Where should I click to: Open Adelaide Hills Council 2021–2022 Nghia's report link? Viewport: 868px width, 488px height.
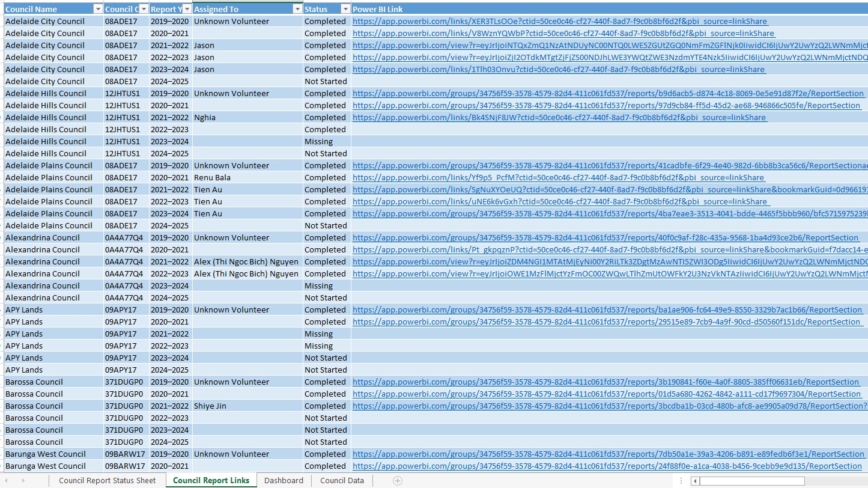(559, 117)
